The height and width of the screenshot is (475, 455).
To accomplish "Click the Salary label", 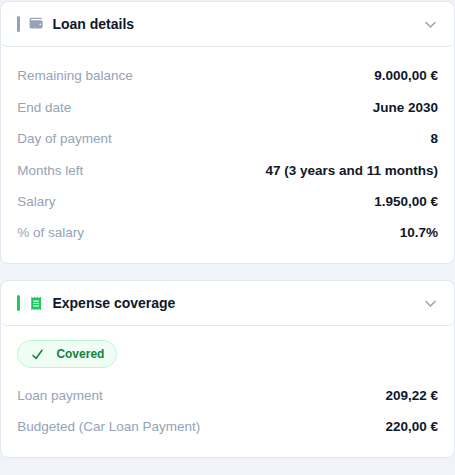I will 37,202.
